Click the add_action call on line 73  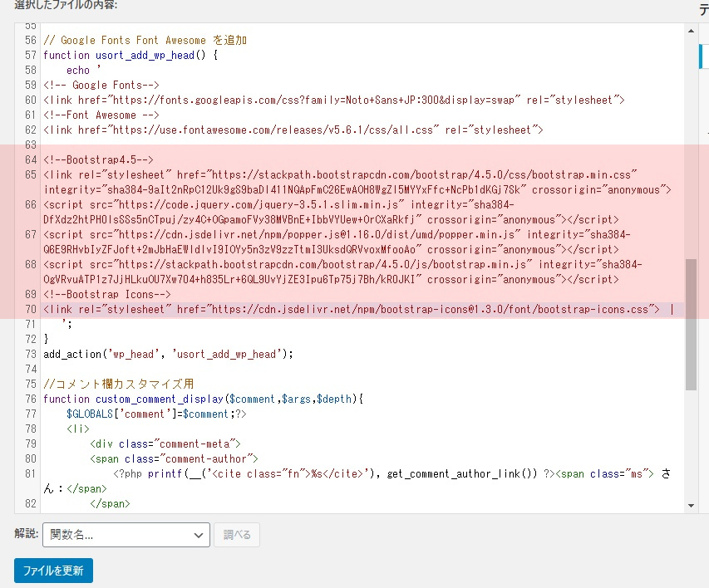pyautogui.click(x=73, y=354)
